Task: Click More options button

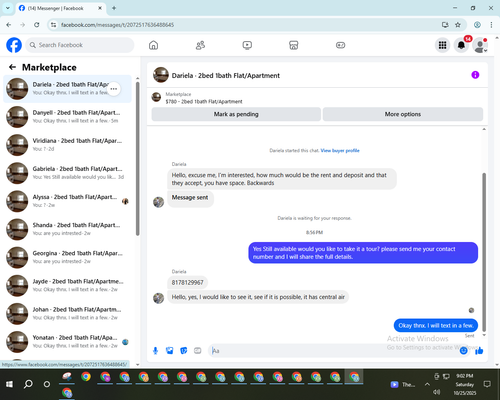Action: click(403, 114)
